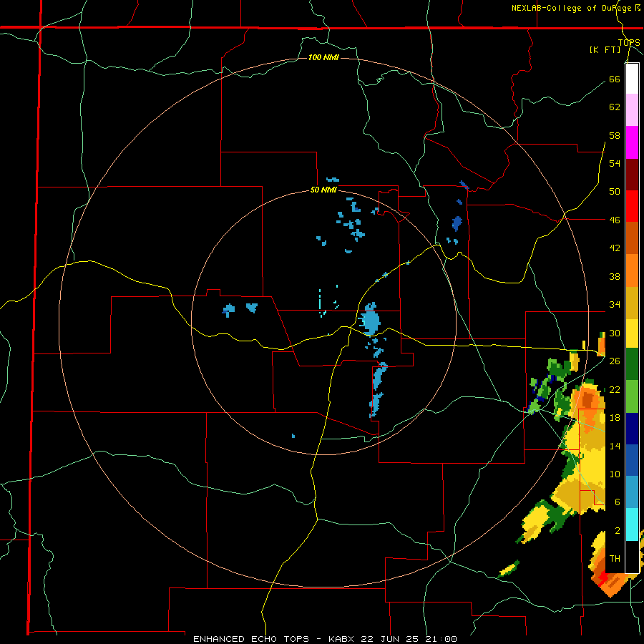Screen dimensions: 644x644
Task: Click the TH label on legend
Action: 615,559
